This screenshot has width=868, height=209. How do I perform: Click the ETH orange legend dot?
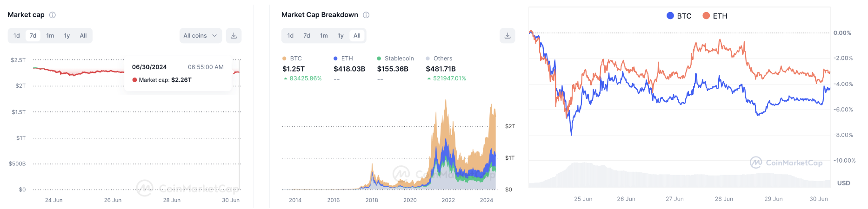click(x=706, y=16)
